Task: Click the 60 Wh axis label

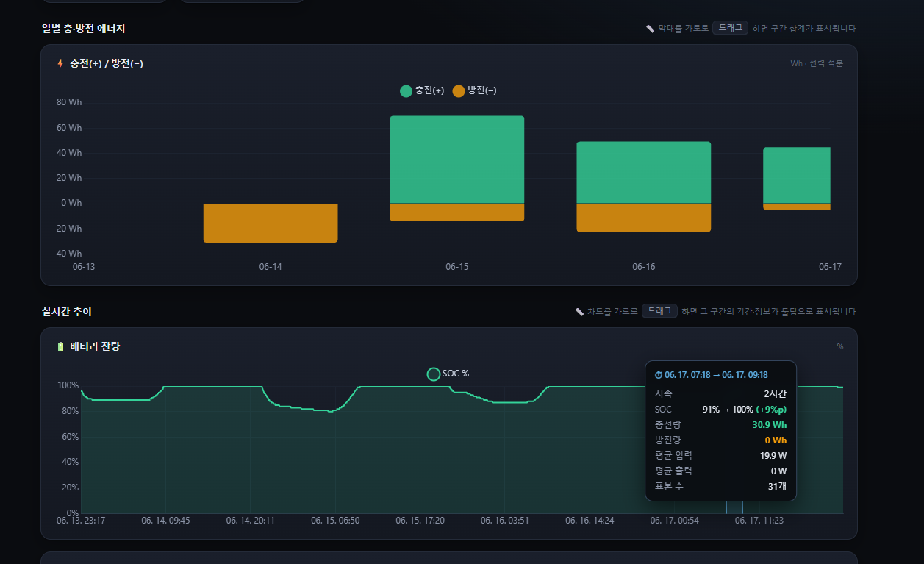Action: pos(69,128)
